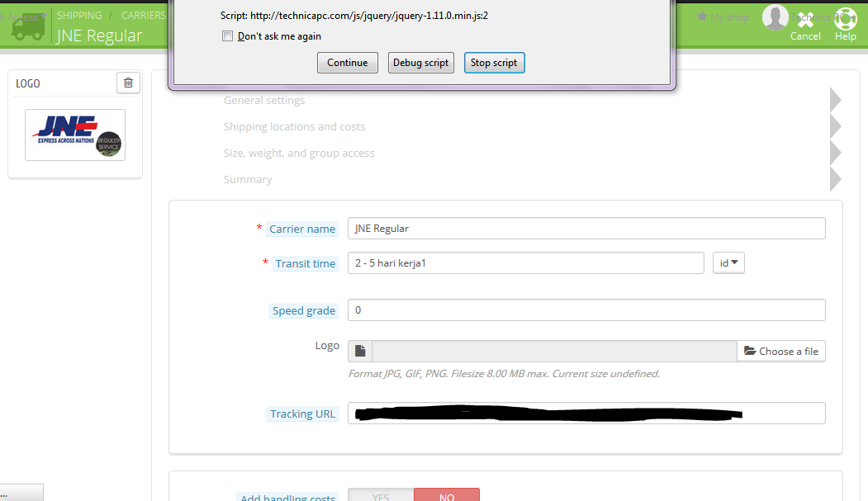Go to Shipping locations and costs step
This screenshot has width=868, height=501.
(295, 126)
